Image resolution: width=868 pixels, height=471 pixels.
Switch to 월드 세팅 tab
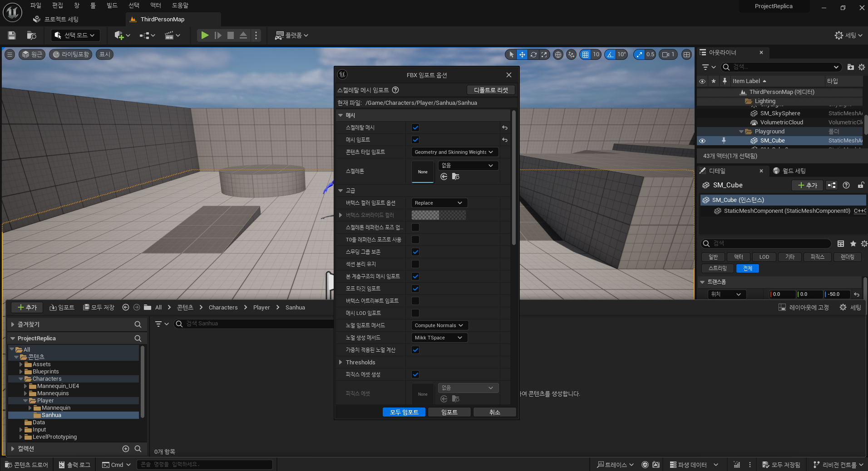789,171
